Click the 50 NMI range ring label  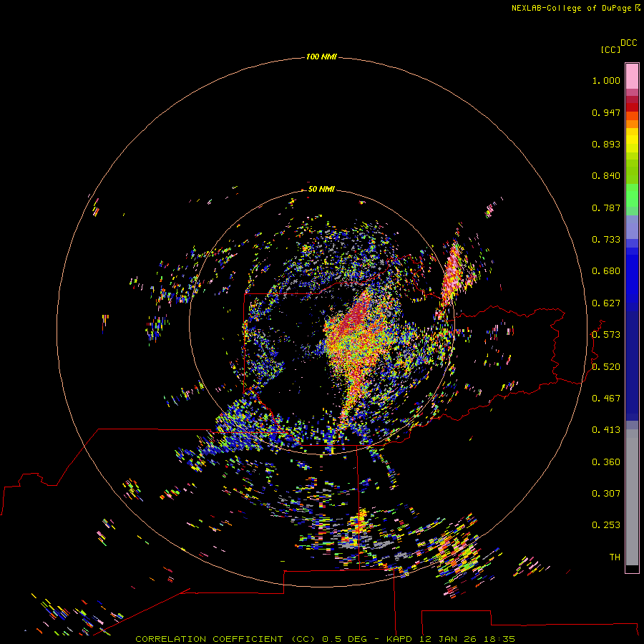pos(321,189)
